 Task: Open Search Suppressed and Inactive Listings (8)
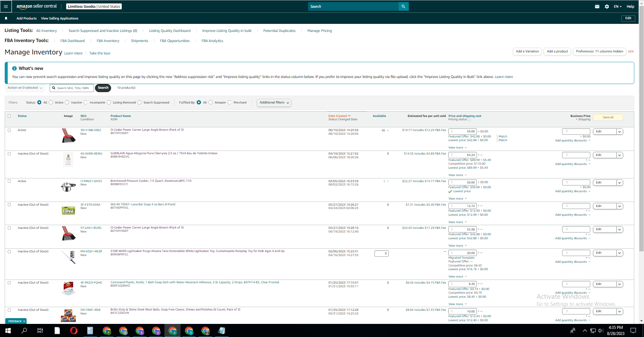tap(103, 31)
